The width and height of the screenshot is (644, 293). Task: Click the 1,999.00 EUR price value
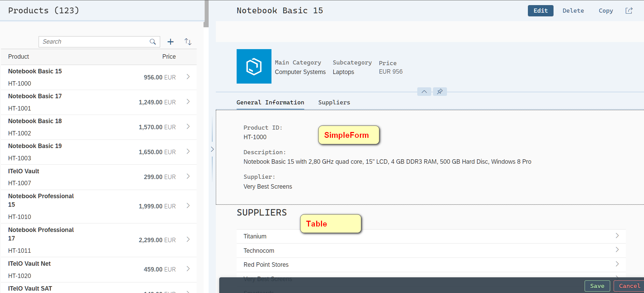point(157,206)
